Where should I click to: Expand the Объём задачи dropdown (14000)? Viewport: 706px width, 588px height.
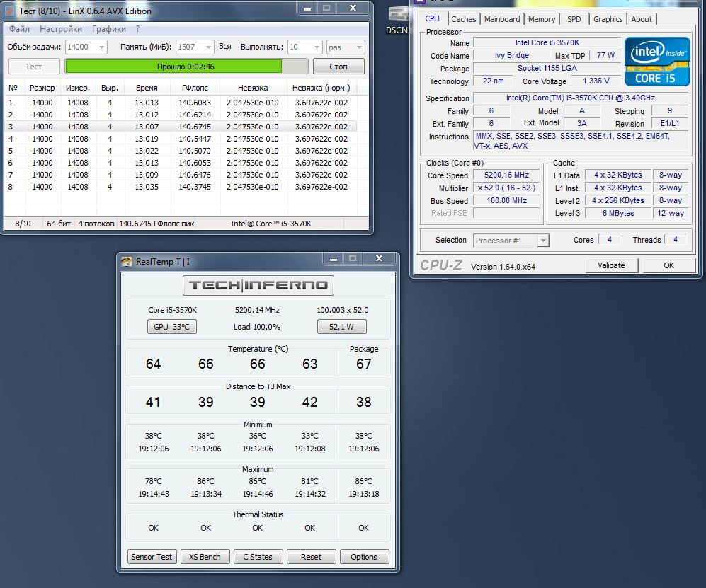coord(86,47)
